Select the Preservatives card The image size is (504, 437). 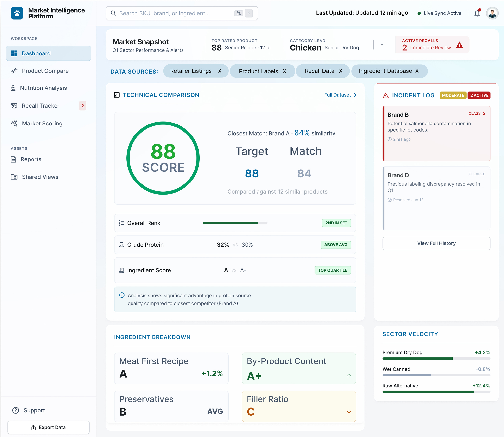(x=171, y=406)
